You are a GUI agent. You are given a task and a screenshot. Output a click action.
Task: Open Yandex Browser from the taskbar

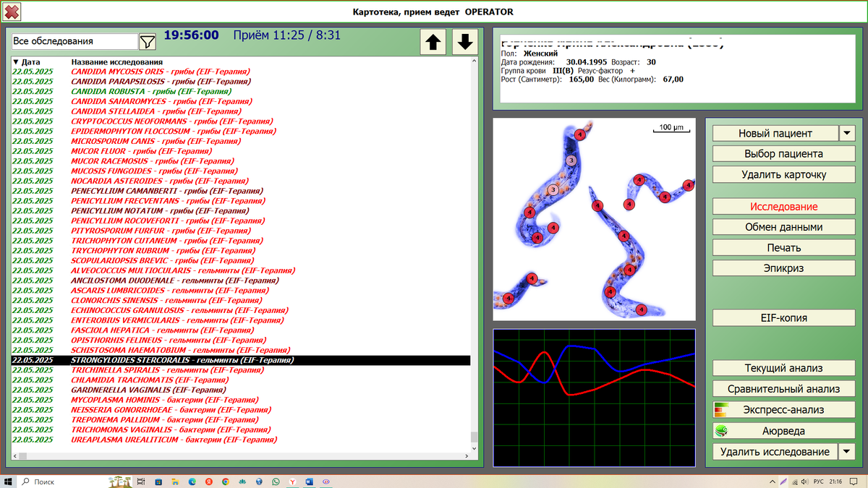point(292,481)
